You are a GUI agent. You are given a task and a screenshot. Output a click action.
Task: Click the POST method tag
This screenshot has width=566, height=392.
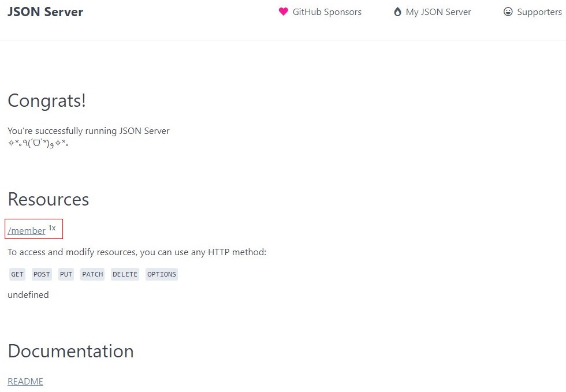(42, 274)
